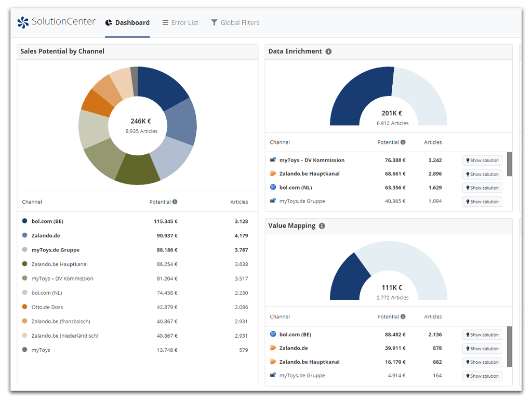Show solution for myToys.de Gruppe in Data Enrichment
The height and width of the screenshot is (399, 532).
click(x=482, y=202)
